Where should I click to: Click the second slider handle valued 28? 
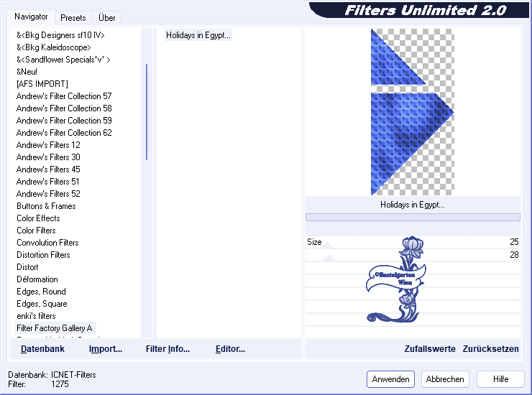tap(329, 258)
